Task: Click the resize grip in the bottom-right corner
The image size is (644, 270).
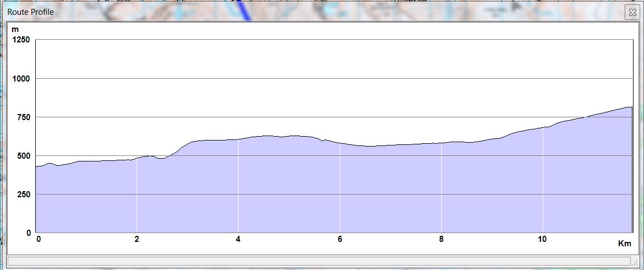Action: (x=634, y=263)
